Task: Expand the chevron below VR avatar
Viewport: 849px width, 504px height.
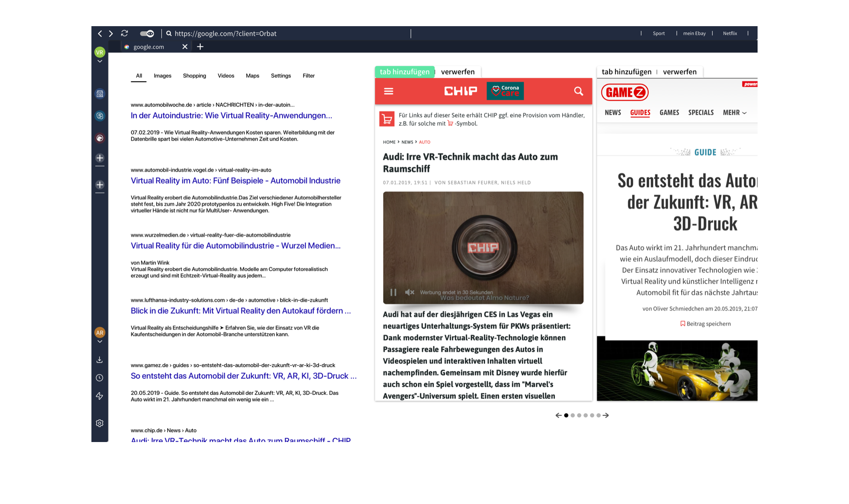Action: point(100,61)
